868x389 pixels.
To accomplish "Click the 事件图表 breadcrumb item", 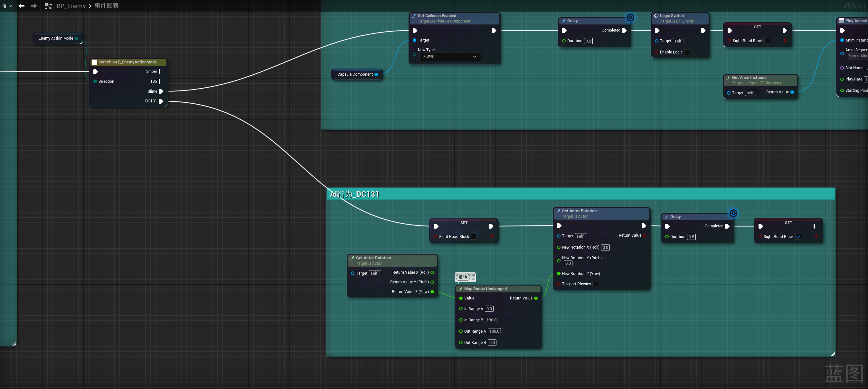I will tap(107, 6).
